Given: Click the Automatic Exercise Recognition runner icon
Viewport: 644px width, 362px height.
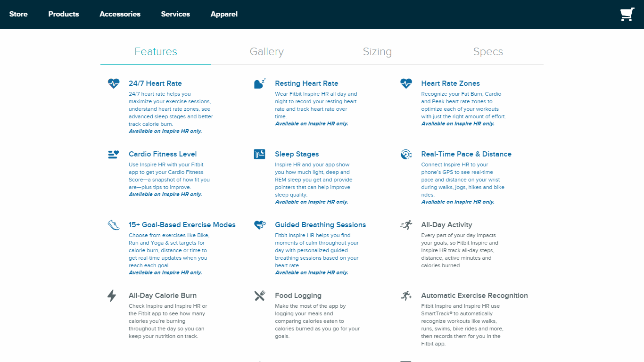Looking at the screenshot, I should coord(406,296).
